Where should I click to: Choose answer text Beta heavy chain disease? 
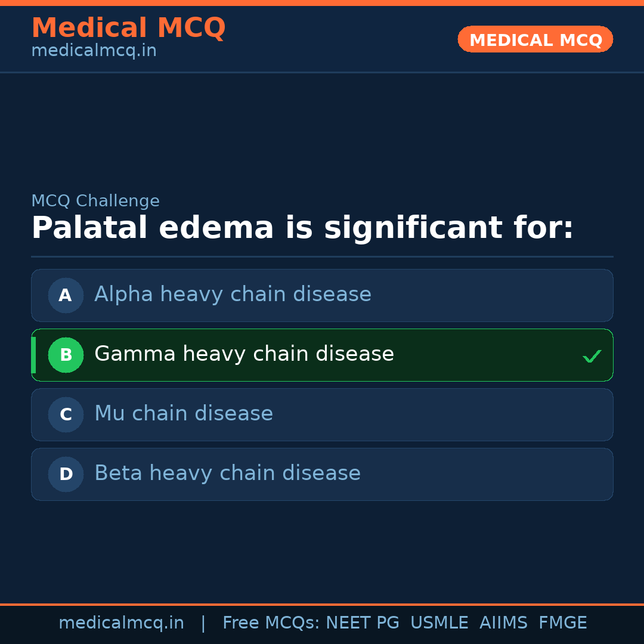click(x=227, y=473)
